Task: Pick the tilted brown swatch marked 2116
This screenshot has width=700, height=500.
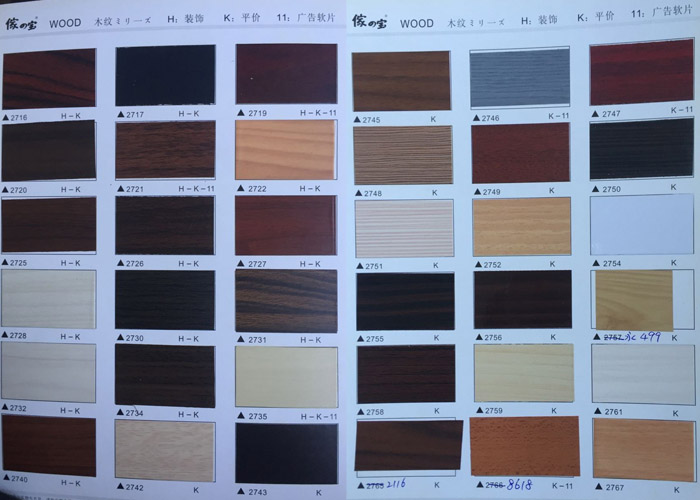Action: pyautogui.click(x=408, y=446)
